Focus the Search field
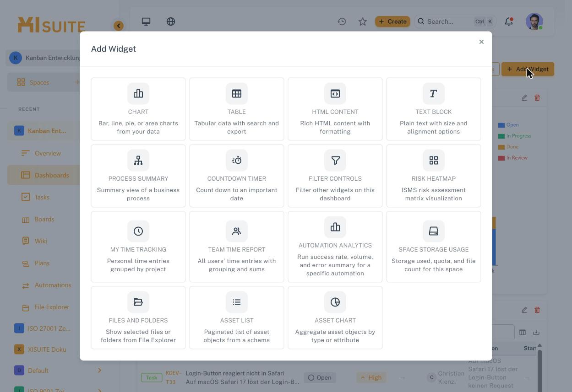 tap(455, 21)
